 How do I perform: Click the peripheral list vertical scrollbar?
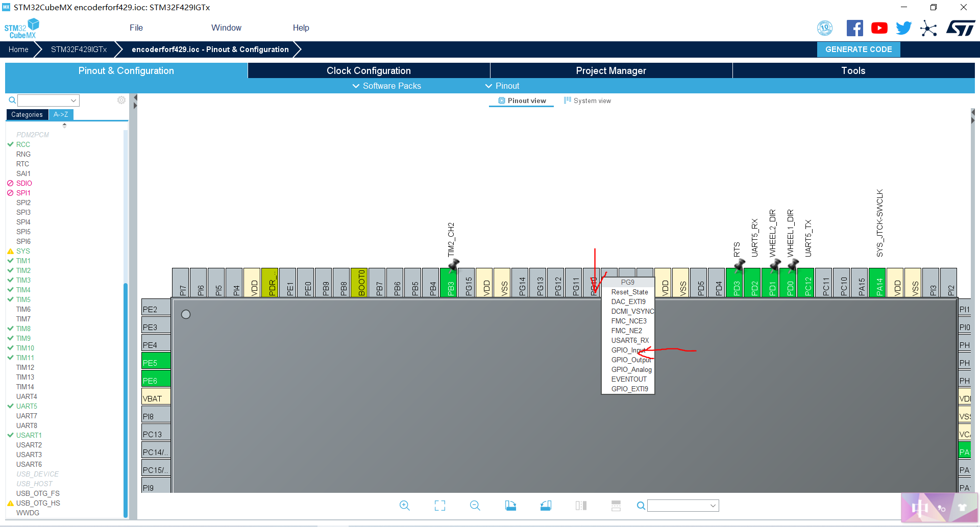pyautogui.click(x=126, y=400)
